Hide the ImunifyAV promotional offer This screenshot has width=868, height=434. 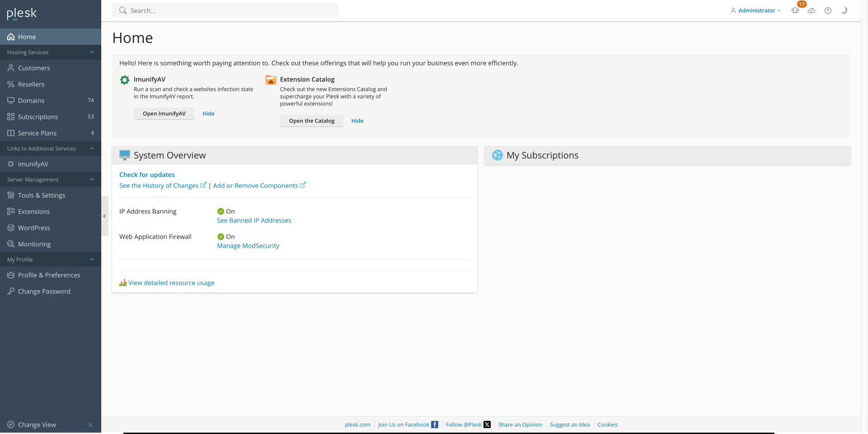point(208,113)
